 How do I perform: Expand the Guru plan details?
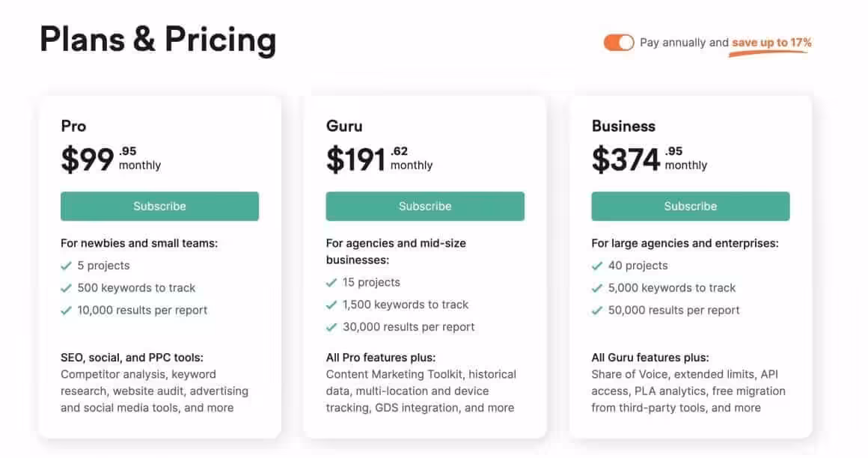[344, 126]
